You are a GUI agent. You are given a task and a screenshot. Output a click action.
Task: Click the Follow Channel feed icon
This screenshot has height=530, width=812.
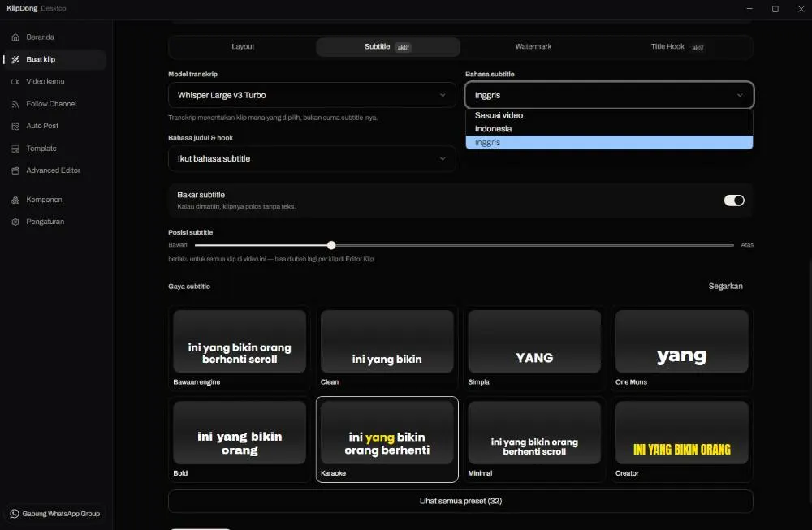pos(15,104)
